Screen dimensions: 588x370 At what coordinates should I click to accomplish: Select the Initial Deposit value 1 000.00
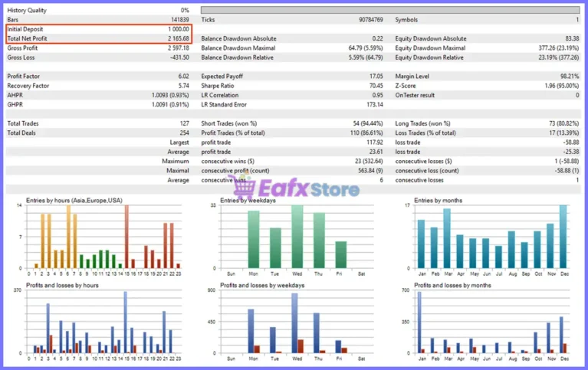pos(179,29)
